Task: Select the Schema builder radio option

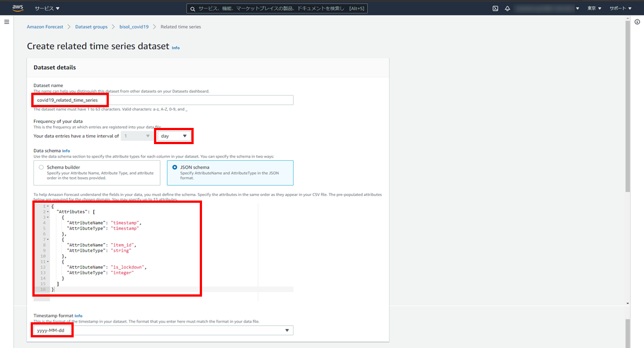Action: click(x=41, y=167)
